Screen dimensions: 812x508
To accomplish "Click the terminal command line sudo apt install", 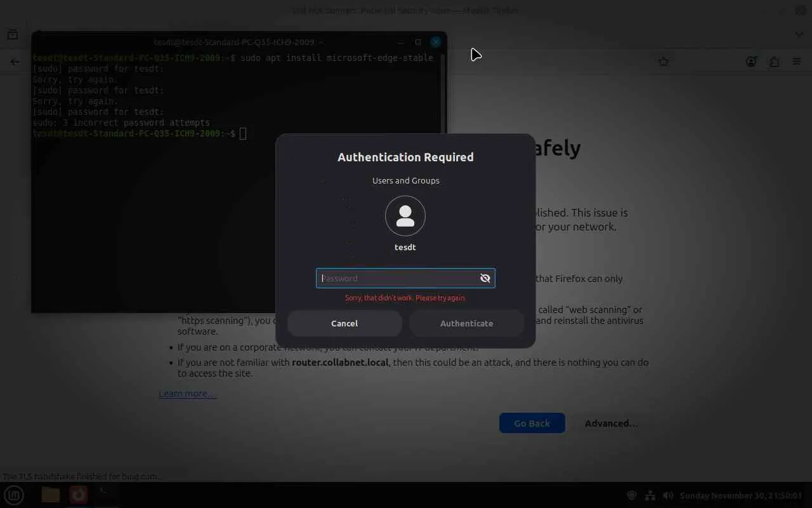I will coord(336,58).
